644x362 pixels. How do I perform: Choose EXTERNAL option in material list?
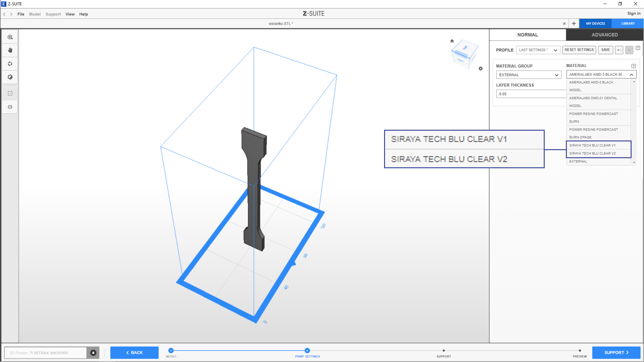point(599,162)
